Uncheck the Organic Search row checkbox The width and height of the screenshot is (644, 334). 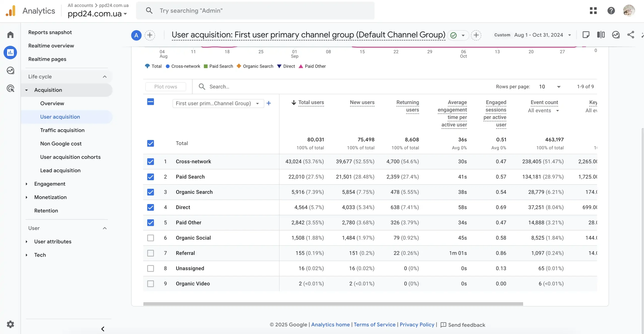pos(150,192)
